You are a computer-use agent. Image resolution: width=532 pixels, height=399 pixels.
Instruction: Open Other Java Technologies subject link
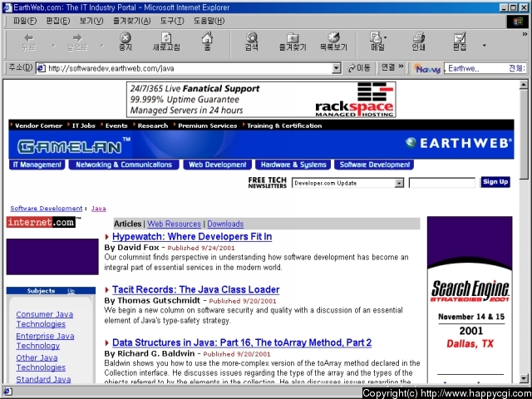(41, 362)
